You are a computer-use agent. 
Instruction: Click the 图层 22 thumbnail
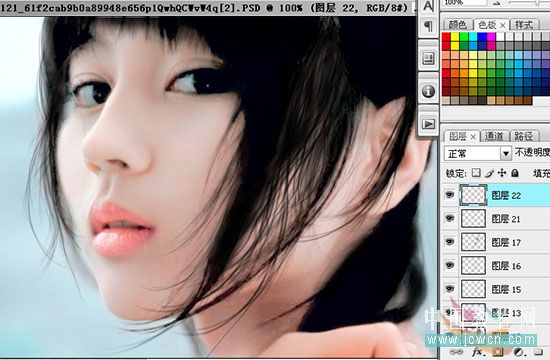[x=473, y=195]
